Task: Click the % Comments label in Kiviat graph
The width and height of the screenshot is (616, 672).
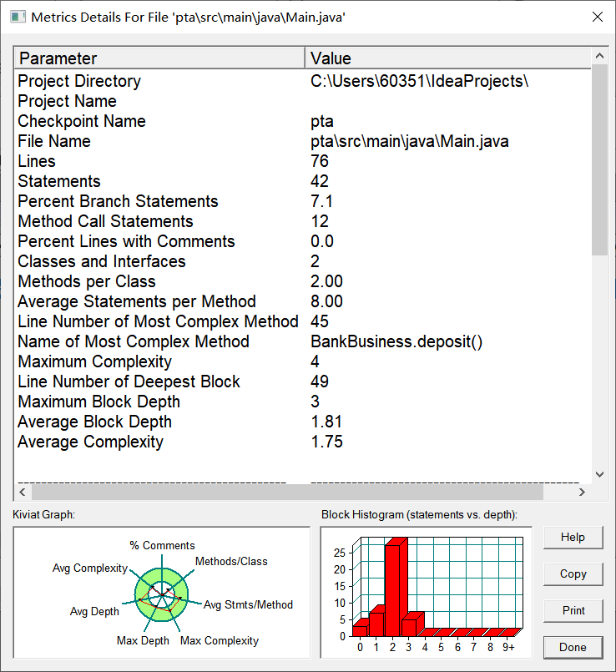Action: [162, 546]
